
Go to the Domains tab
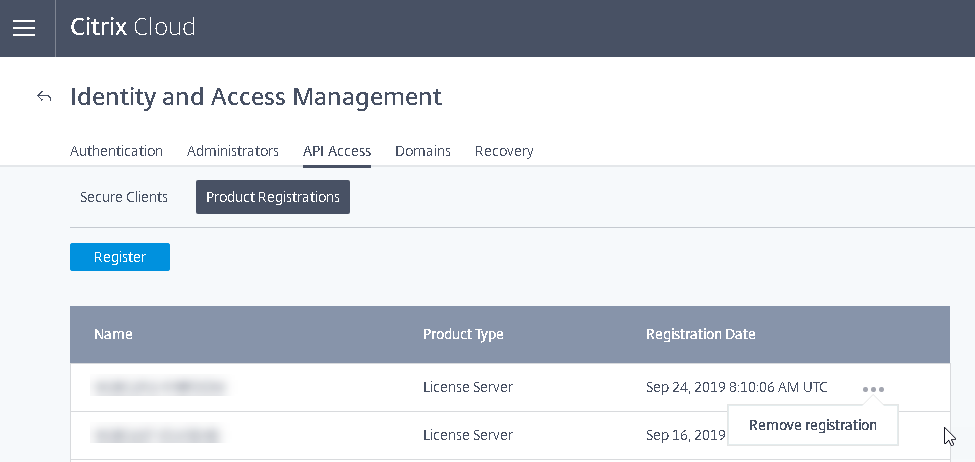coord(423,151)
